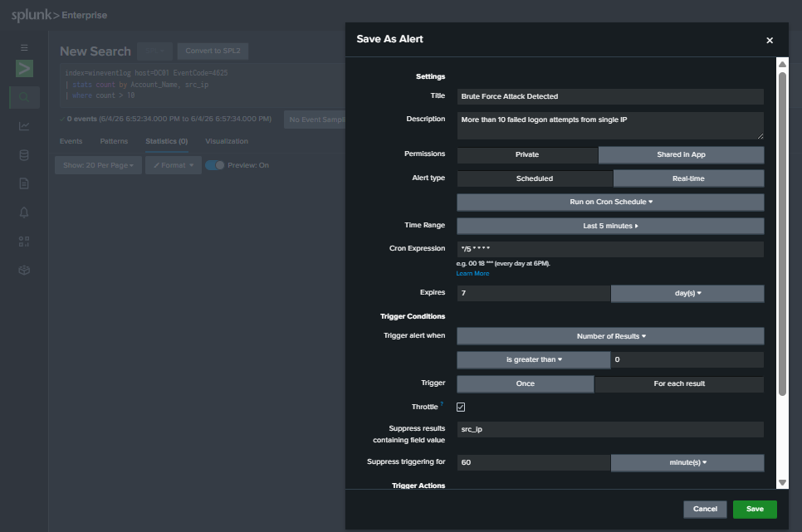Viewport: 802px width, 532px height.
Task: Click the Trigger Conditions section heading
Action: pos(413,317)
